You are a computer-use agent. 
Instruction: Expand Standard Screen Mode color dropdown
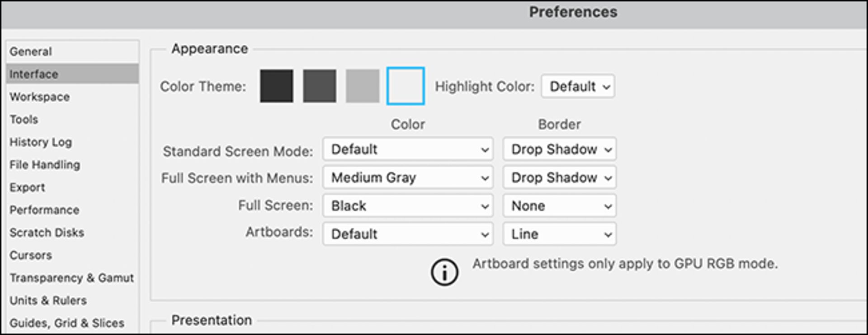click(407, 149)
